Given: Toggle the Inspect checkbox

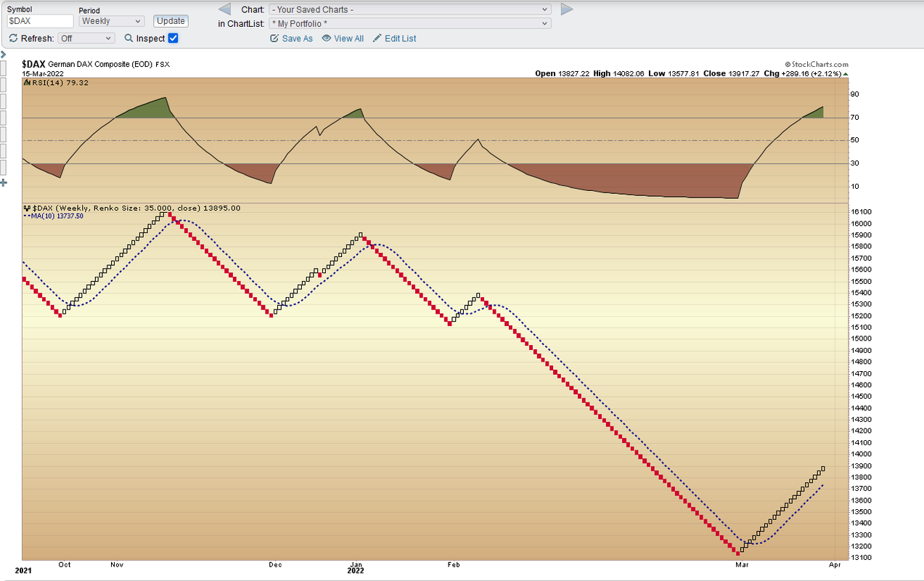Looking at the screenshot, I should tap(173, 38).
